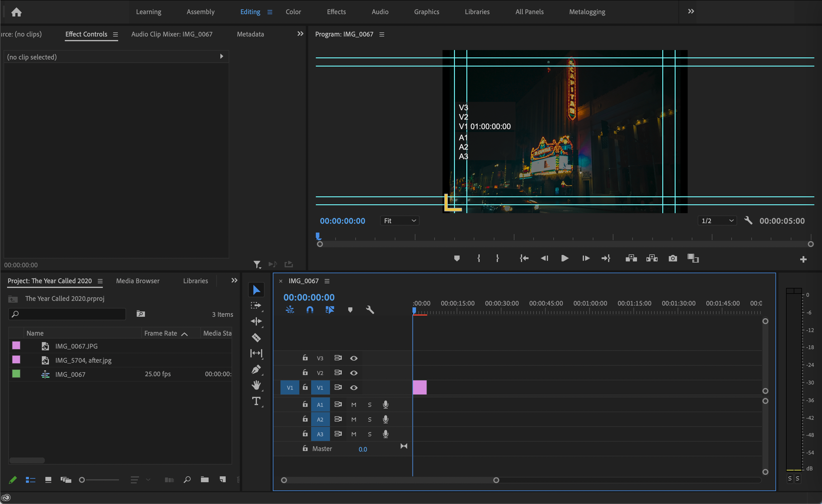
Task: Mute audio track A1
Action: coord(354,404)
